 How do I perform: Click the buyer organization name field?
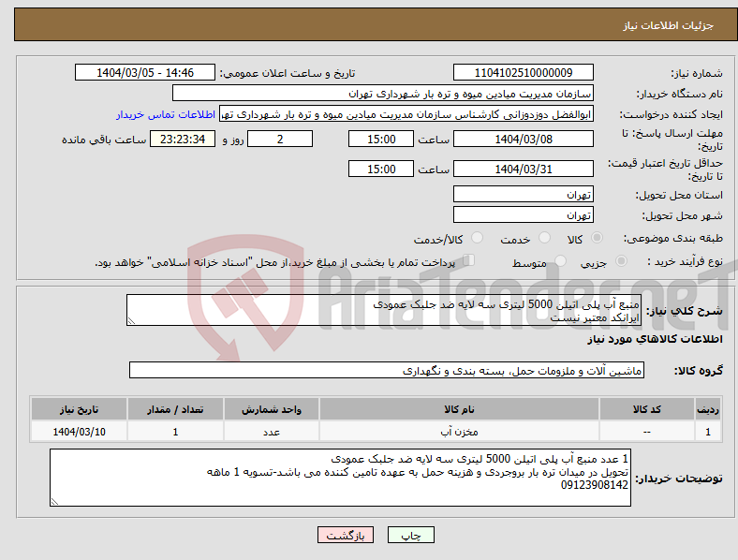coord(383,93)
